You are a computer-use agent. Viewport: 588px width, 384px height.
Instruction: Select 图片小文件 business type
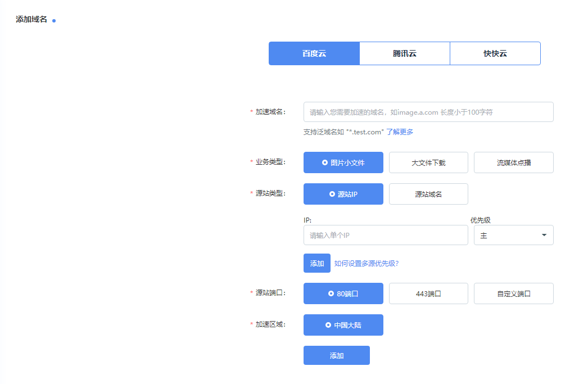(x=343, y=162)
